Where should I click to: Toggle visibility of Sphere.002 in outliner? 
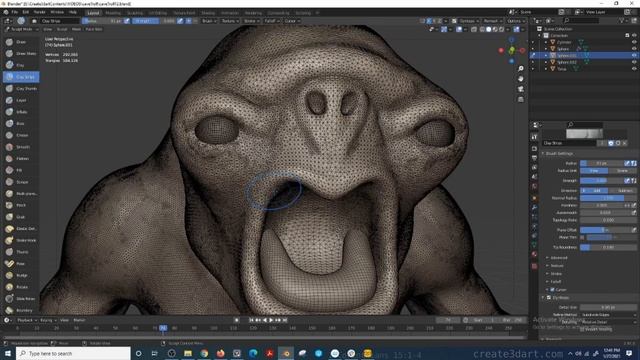click(634, 62)
